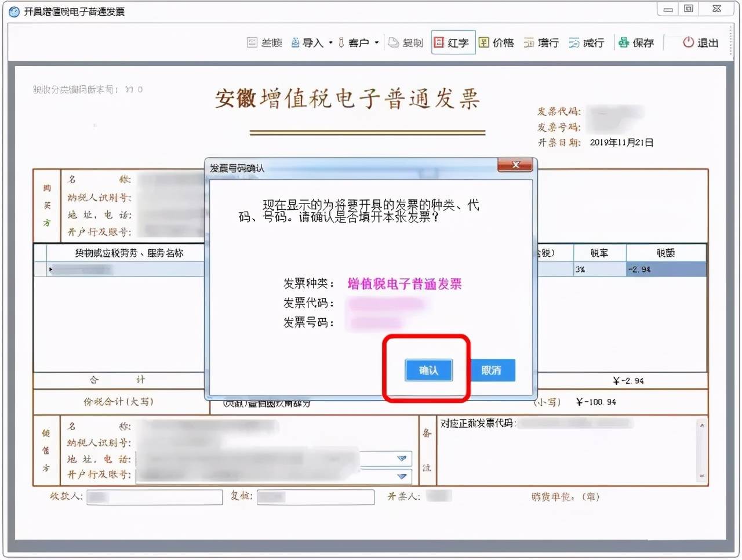Image resolution: width=742 pixels, height=560 pixels.
Task: Open seller bank account dropdown
Action: 402,477
